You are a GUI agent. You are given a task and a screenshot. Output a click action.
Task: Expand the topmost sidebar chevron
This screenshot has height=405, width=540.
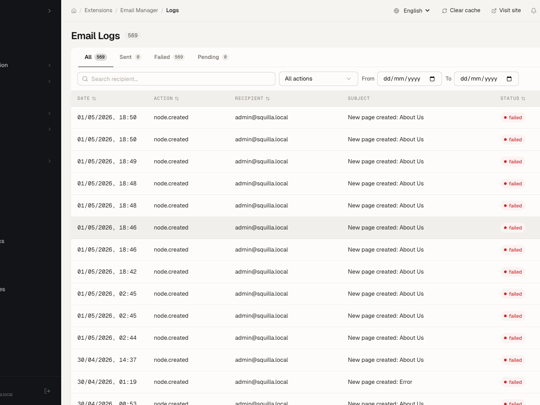click(x=49, y=11)
